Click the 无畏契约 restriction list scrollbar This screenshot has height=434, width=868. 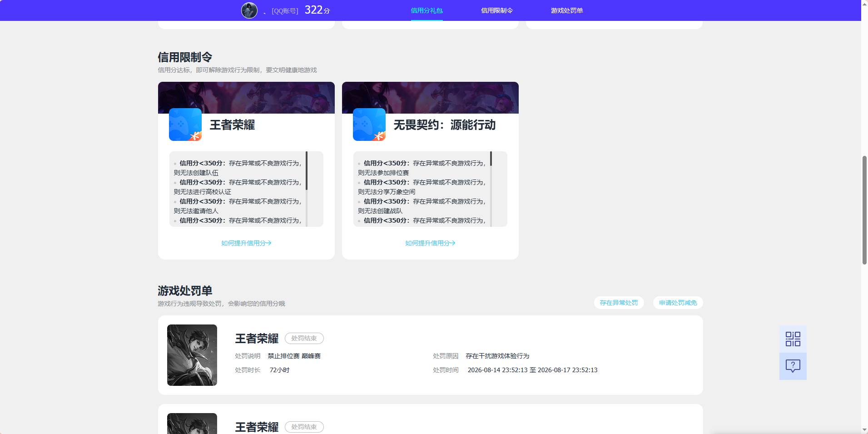pyautogui.click(x=491, y=159)
